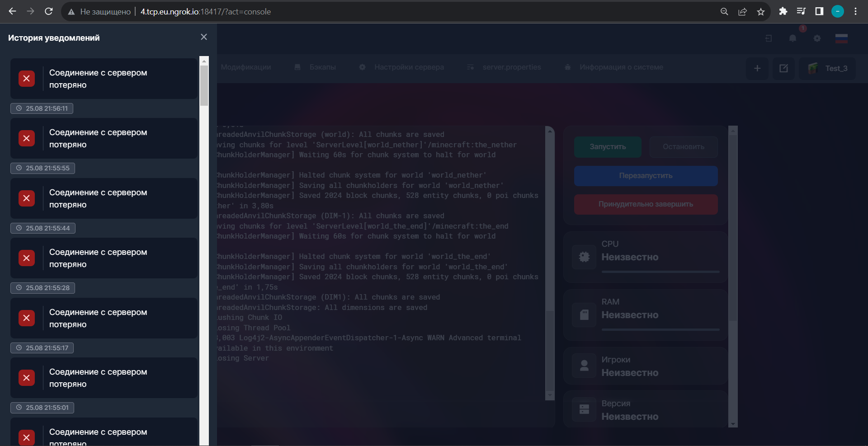Click the edit server icon

pos(784,68)
